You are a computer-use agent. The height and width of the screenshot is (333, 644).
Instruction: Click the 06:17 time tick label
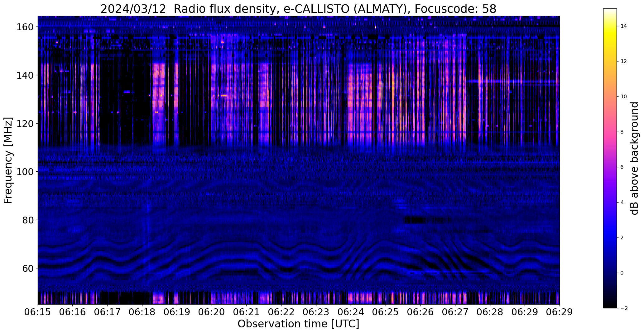pos(108,312)
